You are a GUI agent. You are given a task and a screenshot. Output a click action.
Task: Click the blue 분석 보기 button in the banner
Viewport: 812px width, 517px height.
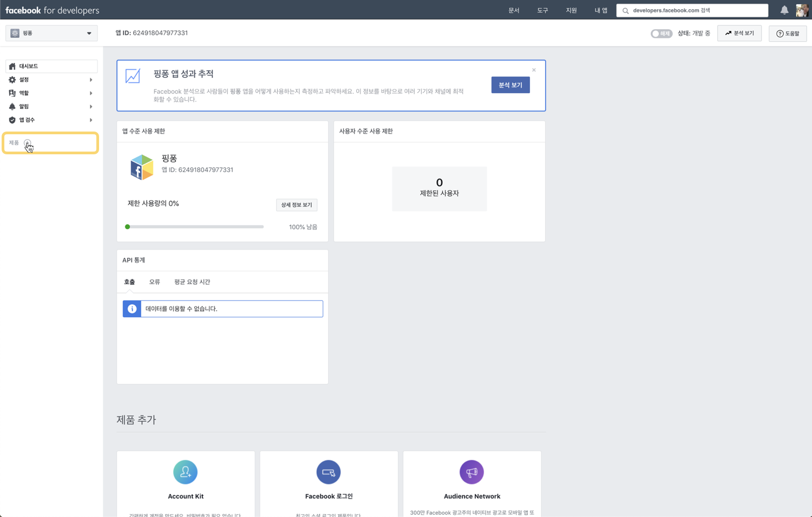pos(510,85)
